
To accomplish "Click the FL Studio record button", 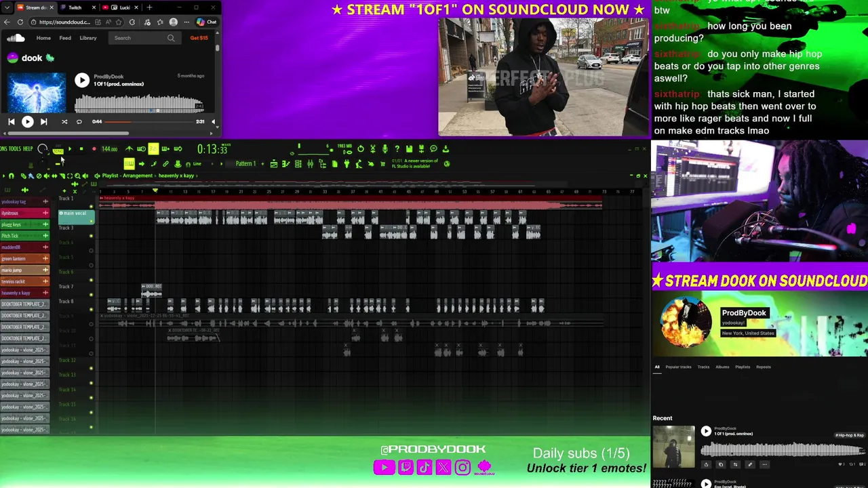I will (94, 149).
